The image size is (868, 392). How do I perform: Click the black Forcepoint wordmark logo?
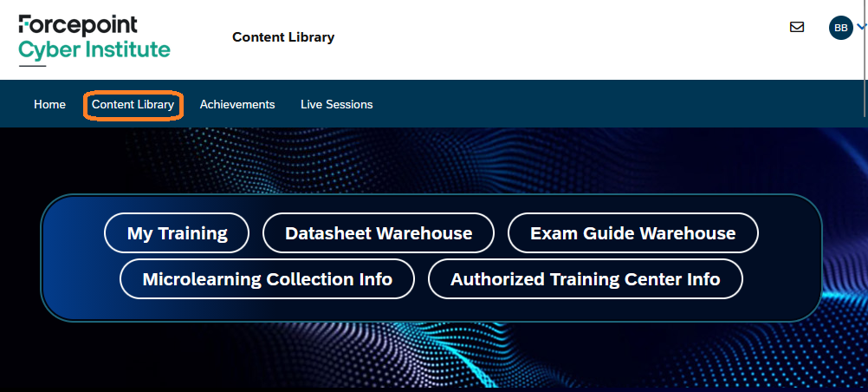[78, 23]
